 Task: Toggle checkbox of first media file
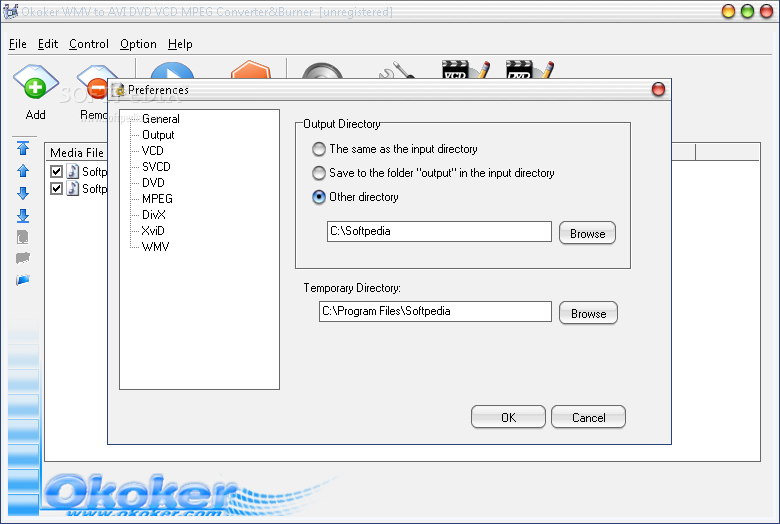coord(56,172)
